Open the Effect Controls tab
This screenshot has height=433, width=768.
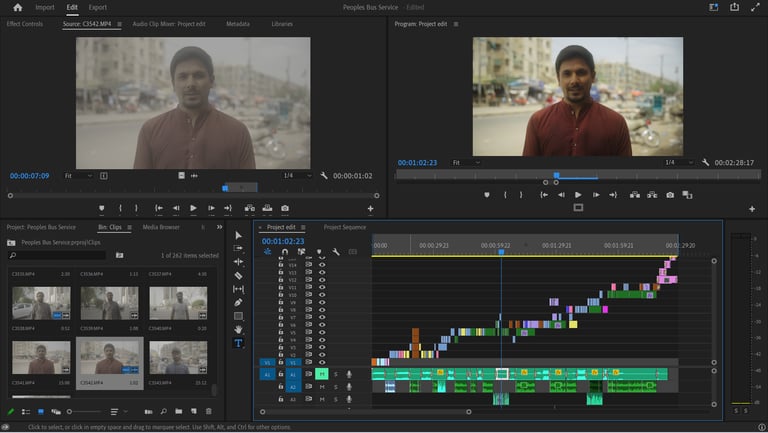click(x=24, y=24)
